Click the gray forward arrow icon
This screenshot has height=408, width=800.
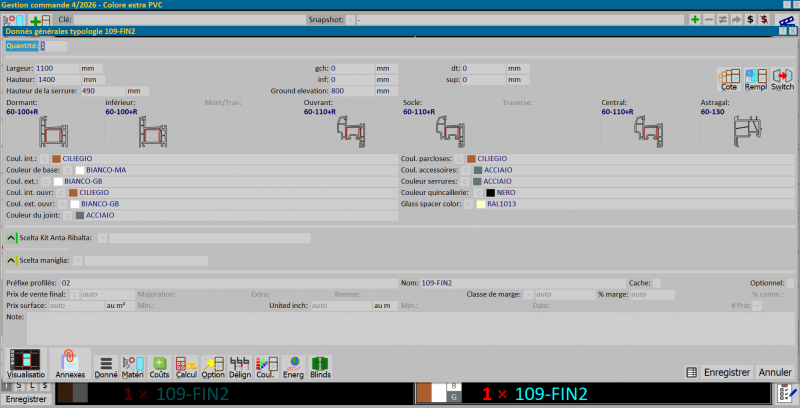click(736, 19)
